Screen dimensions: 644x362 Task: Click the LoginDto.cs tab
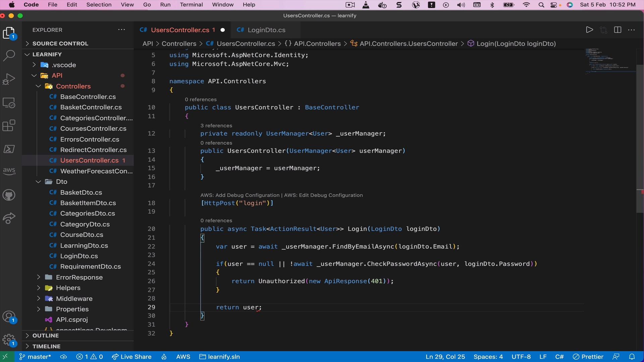266,29
